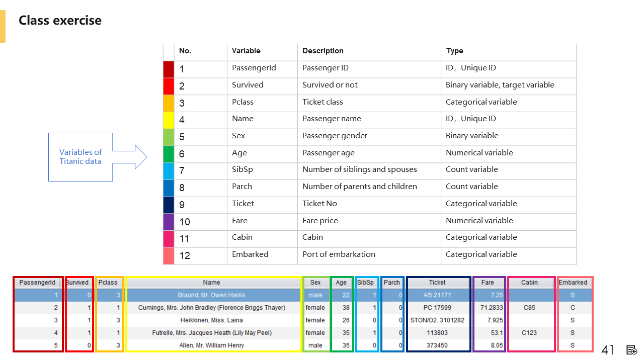Viewport: 644px width, 362px height.
Task: Select the cabin cell containing C85
Action: tap(529, 308)
